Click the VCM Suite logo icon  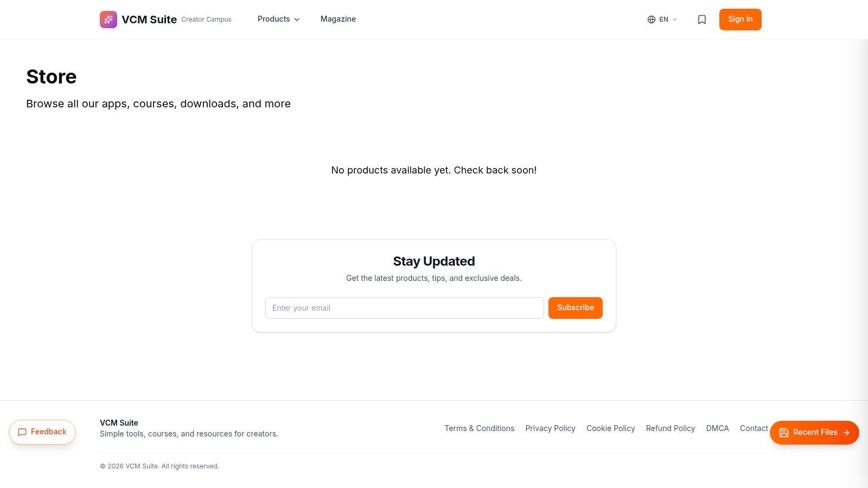tap(108, 20)
